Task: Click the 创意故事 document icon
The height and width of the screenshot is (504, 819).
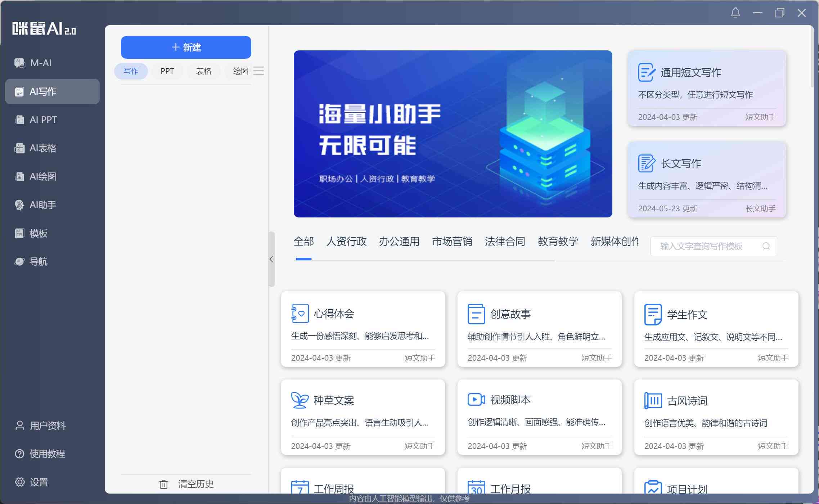Action: pyautogui.click(x=476, y=314)
